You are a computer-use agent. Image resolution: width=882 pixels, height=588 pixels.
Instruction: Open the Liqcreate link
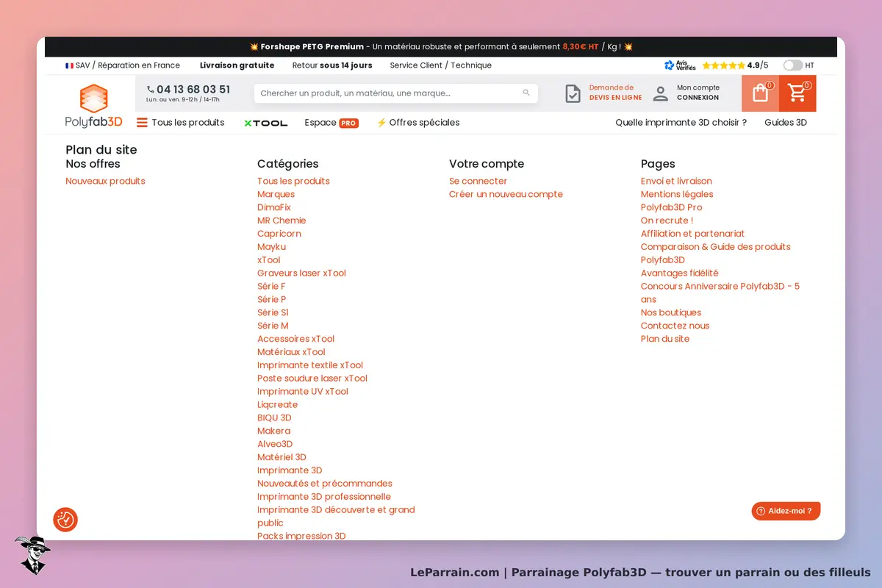[277, 405]
